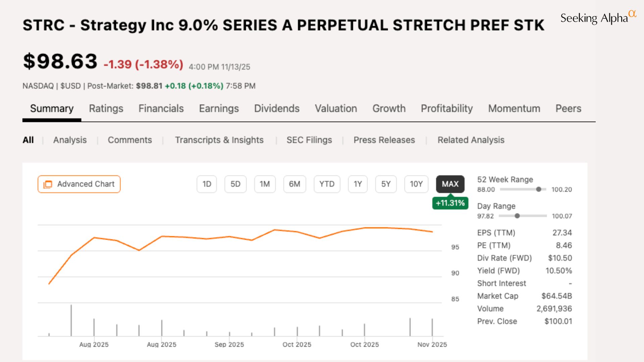Switch chart to 6M range
Viewport: 644px width, 362px height.
294,184
